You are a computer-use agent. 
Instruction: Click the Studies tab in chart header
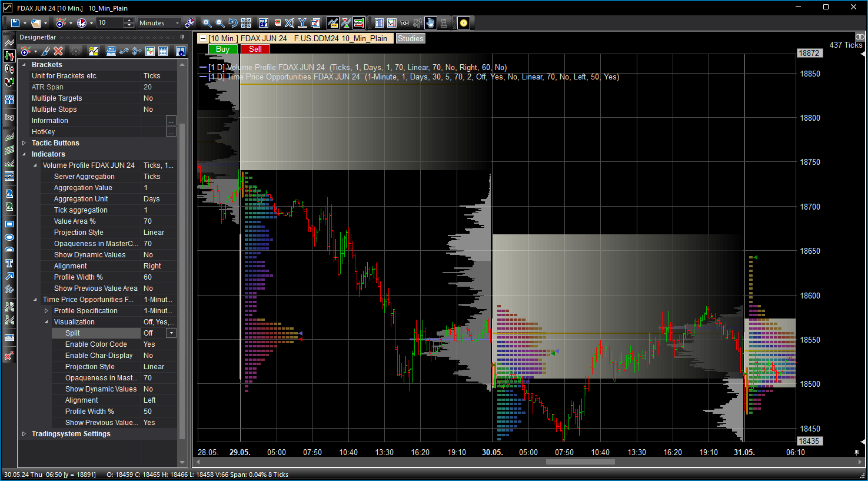pyautogui.click(x=410, y=38)
